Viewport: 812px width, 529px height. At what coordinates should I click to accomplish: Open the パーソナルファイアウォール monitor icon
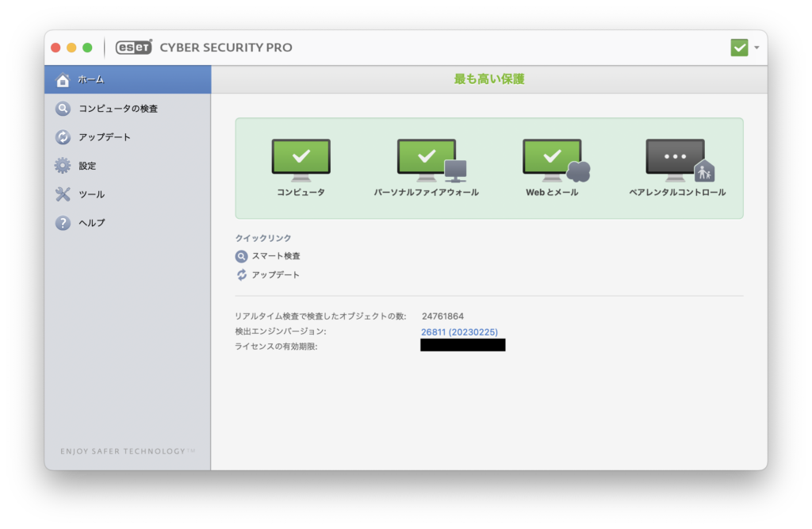coord(431,160)
